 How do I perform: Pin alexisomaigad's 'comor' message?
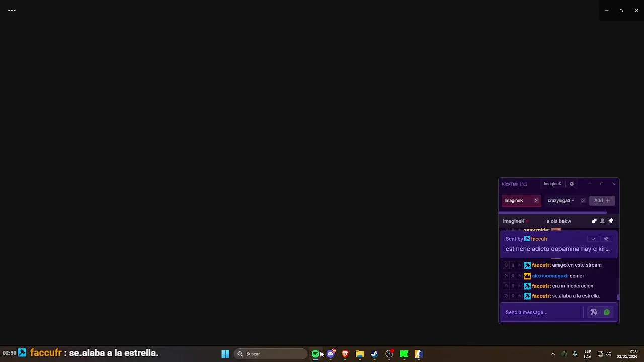pyautogui.click(x=519, y=276)
